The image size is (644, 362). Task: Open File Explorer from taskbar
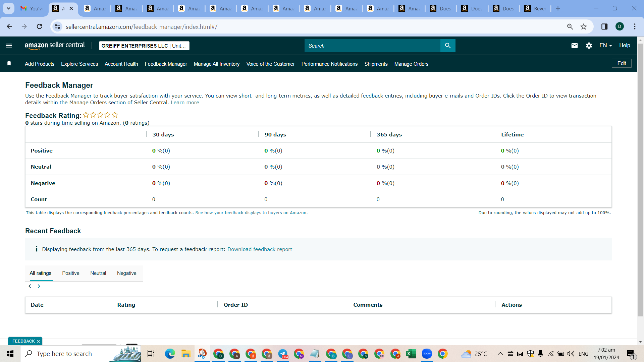click(186, 354)
